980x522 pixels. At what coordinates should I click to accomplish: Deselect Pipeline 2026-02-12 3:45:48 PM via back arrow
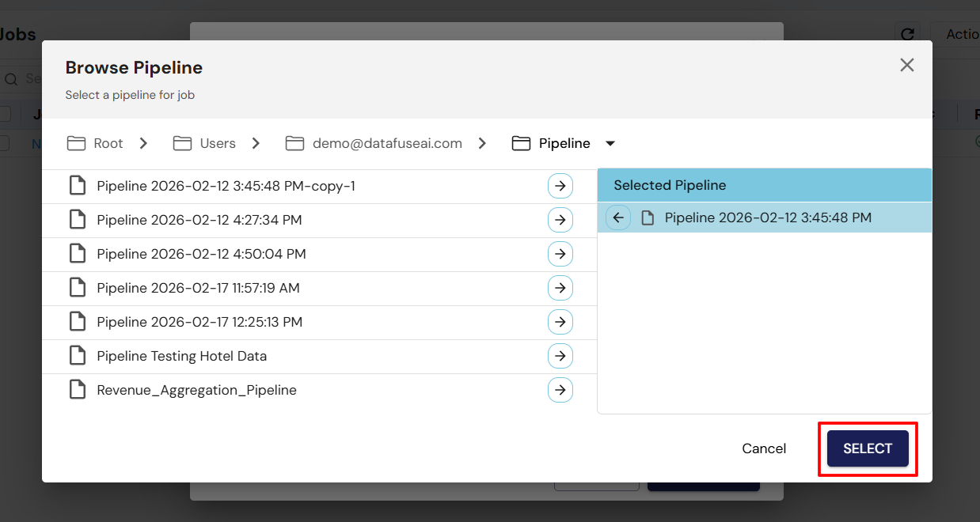618,217
